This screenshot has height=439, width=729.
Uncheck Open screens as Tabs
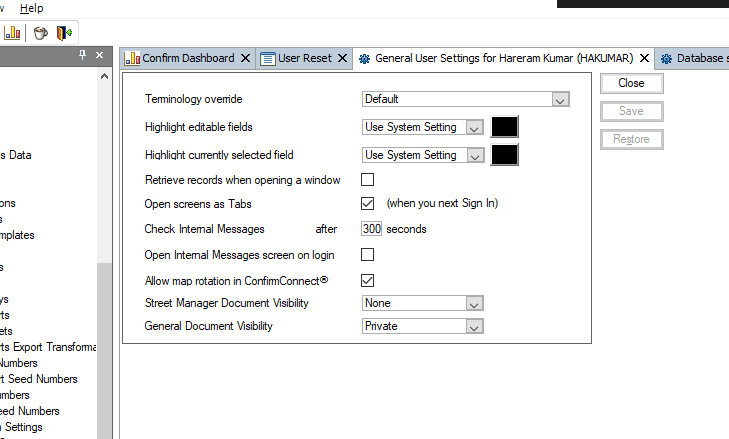[367, 204]
